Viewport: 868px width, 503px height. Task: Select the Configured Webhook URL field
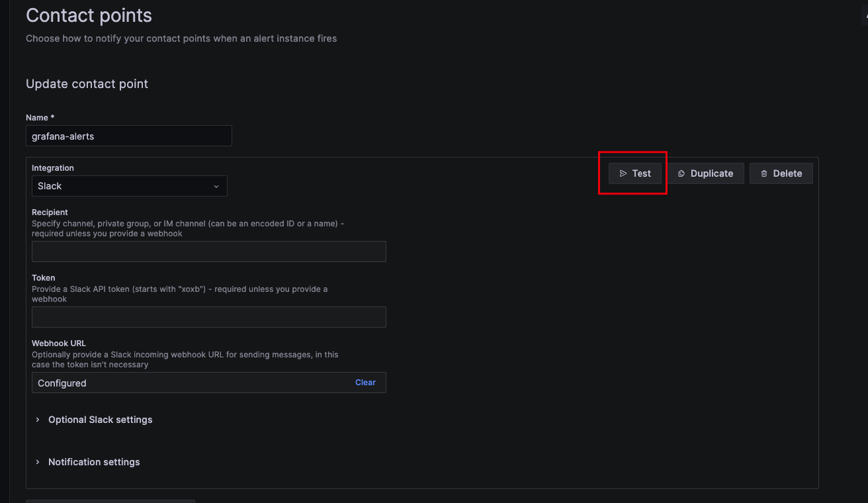tap(185, 383)
